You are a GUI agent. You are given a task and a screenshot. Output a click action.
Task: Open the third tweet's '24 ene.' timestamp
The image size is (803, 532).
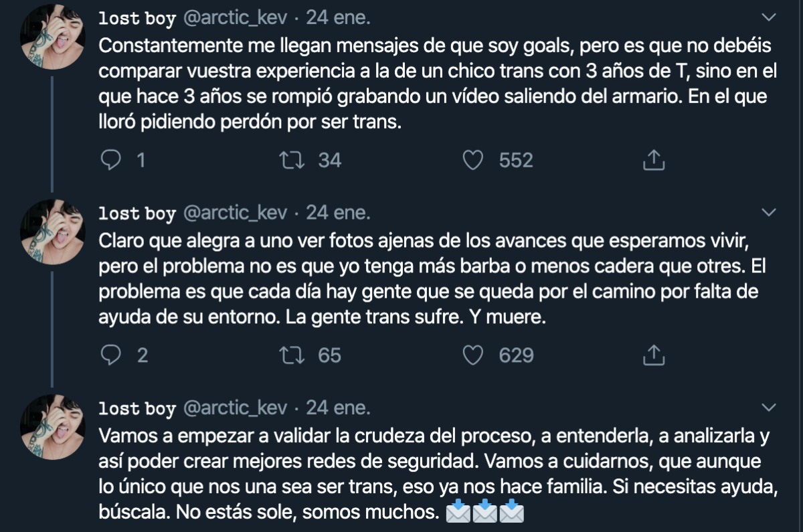[338, 408]
